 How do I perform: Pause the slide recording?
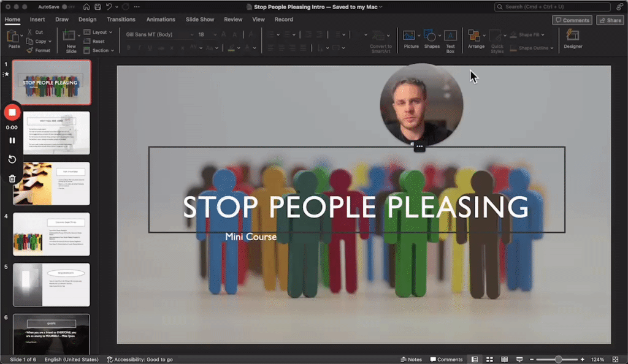point(11,140)
